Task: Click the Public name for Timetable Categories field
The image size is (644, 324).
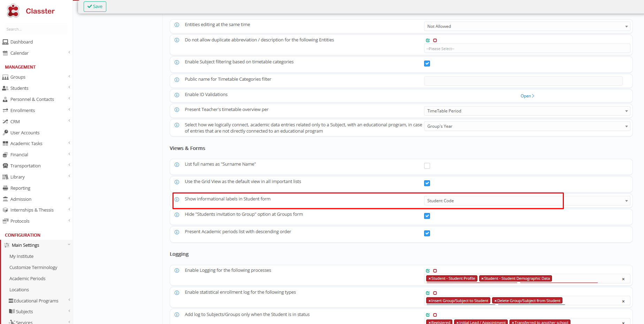Action: pos(523,81)
